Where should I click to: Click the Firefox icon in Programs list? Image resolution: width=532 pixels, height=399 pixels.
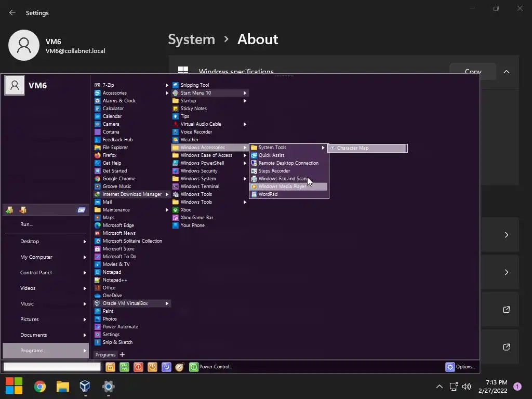(97, 155)
